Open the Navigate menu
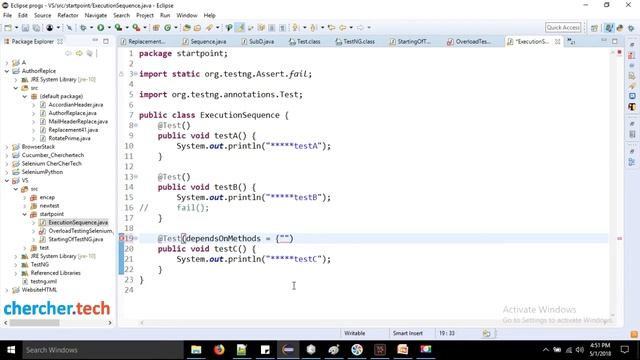Image resolution: width=640 pixels, height=360 pixels. click(x=96, y=15)
